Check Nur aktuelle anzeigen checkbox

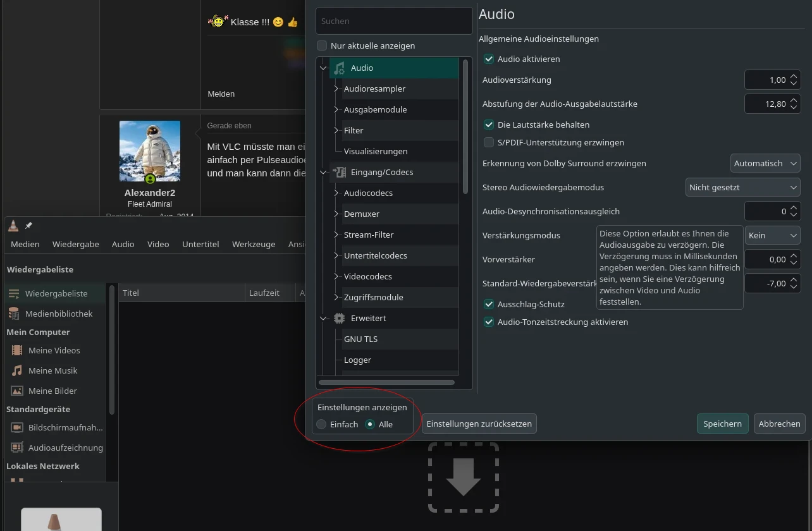click(322, 46)
